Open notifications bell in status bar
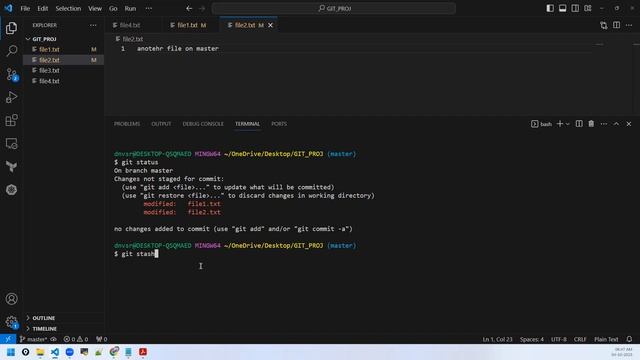The image size is (640, 360). pyautogui.click(x=629, y=339)
